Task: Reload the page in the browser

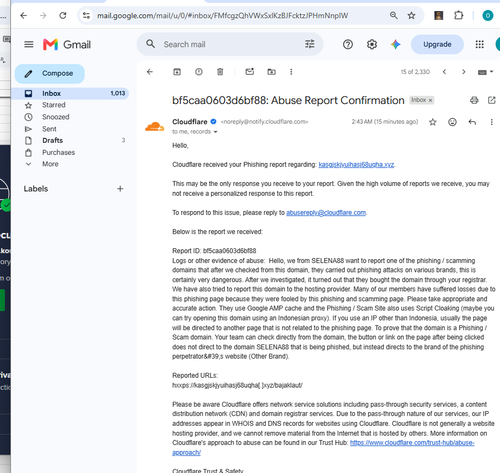Action: pyautogui.click(x=63, y=15)
